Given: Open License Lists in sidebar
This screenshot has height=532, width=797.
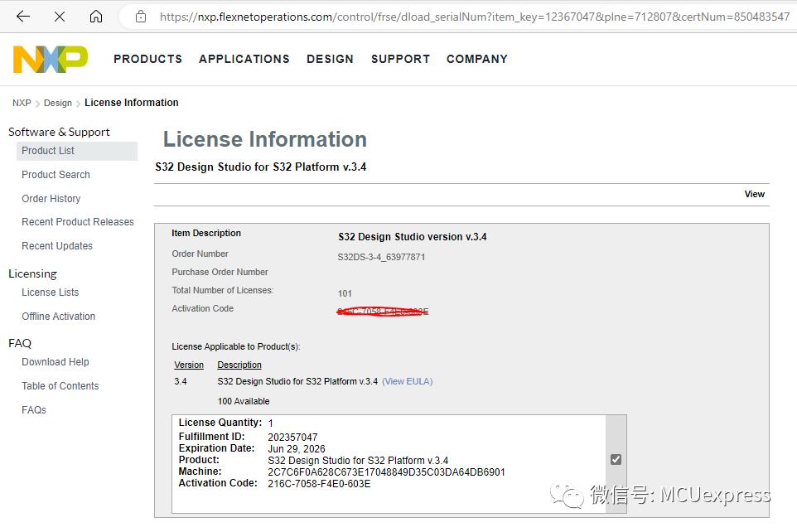Looking at the screenshot, I should click(x=51, y=293).
